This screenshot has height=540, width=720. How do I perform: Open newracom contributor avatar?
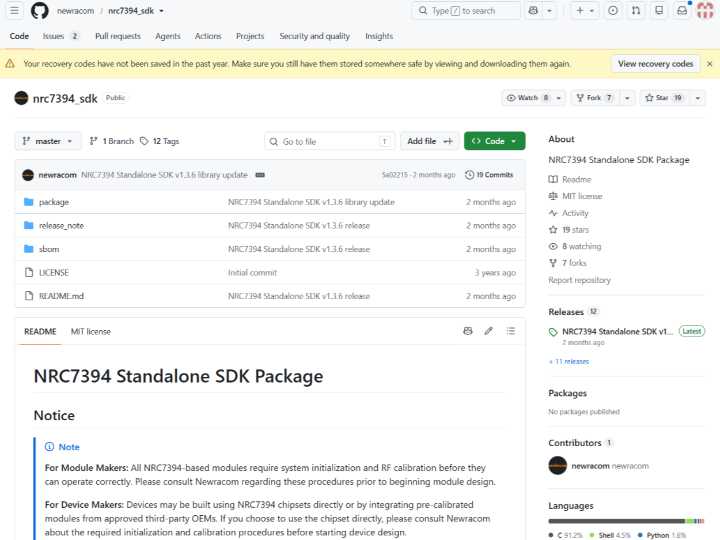(x=557, y=466)
